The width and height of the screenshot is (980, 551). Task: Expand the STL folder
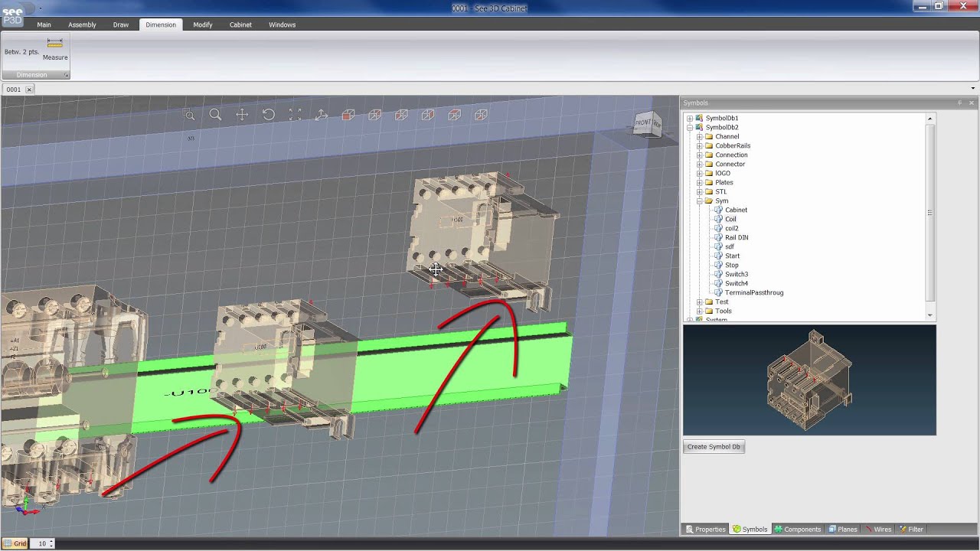[x=699, y=191]
